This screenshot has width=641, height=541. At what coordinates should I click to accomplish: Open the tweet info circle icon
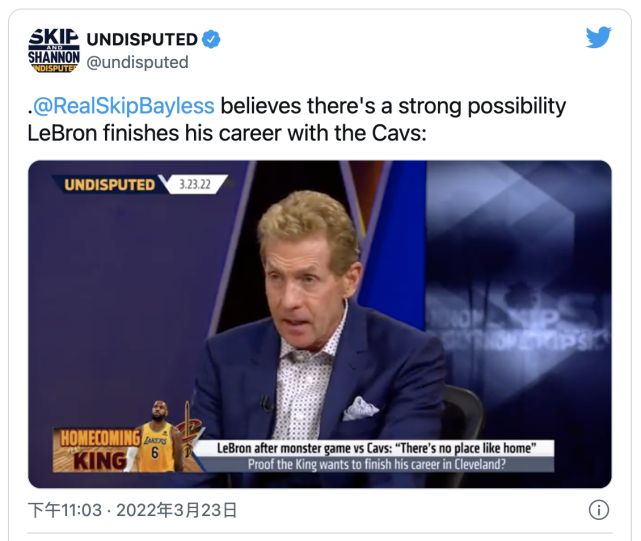pos(598,510)
